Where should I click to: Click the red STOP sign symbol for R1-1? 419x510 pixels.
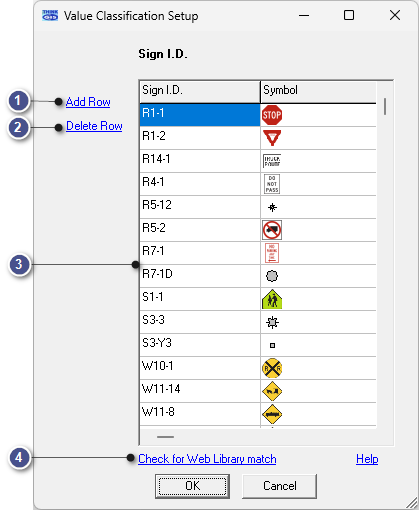click(x=272, y=115)
